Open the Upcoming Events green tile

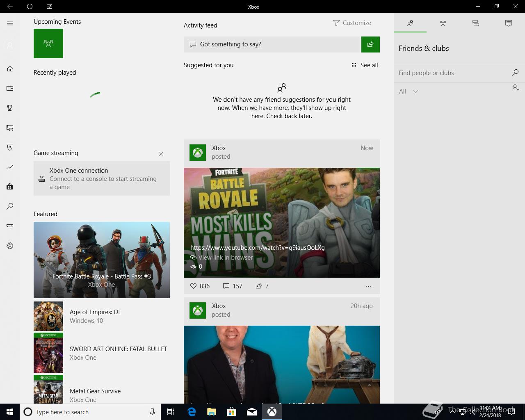point(48,43)
